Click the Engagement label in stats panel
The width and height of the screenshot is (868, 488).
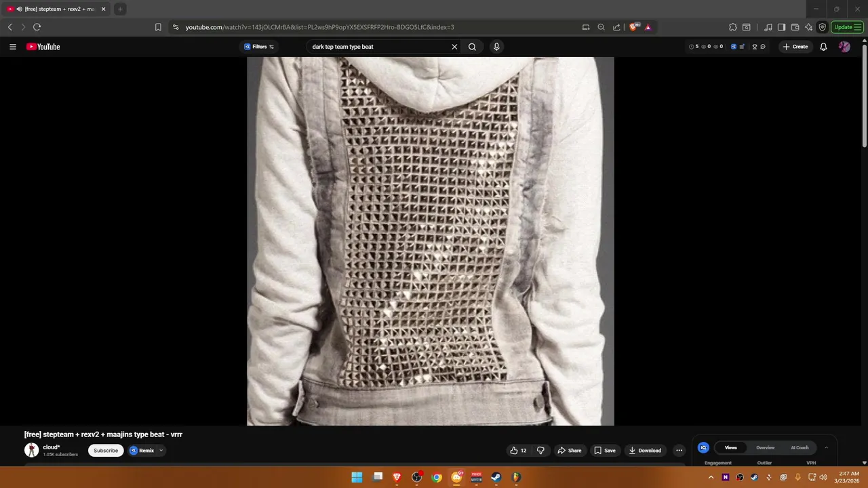tap(718, 463)
